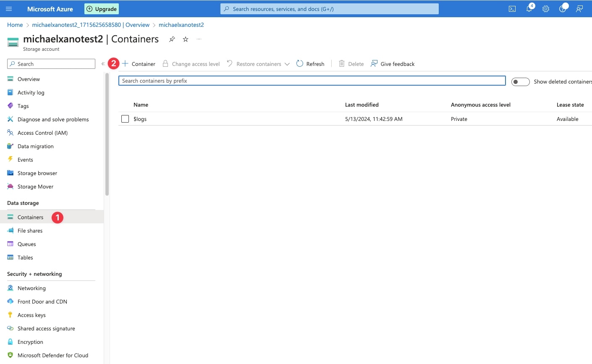Sort by Lease state column header
592x364 pixels.
point(570,105)
